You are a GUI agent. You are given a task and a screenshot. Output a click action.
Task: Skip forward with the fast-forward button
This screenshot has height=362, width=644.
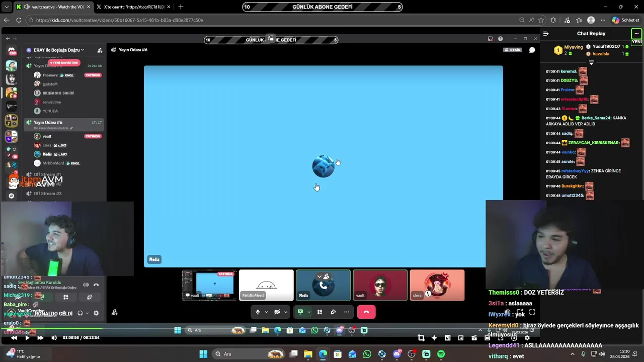pyautogui.click(x=40, y=338)
